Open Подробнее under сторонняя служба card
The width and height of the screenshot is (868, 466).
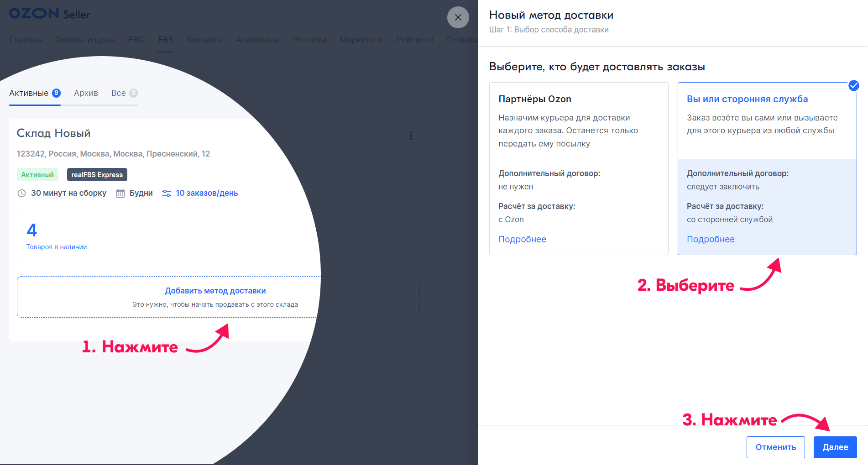pyautogui.click(x=711, y=240)
